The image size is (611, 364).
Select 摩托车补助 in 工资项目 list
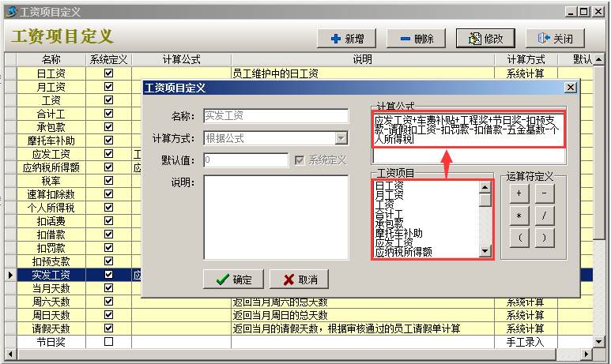pos(399,233)
